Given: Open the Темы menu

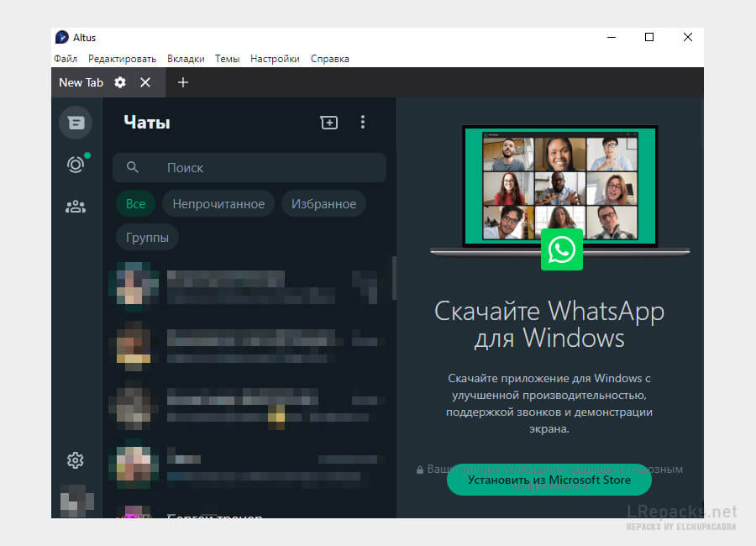Looking at the screenshot, I should point(227,59).
